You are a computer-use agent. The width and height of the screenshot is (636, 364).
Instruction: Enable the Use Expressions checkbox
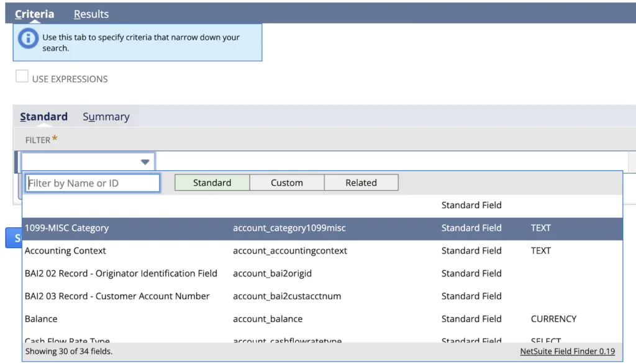point(22,76)
